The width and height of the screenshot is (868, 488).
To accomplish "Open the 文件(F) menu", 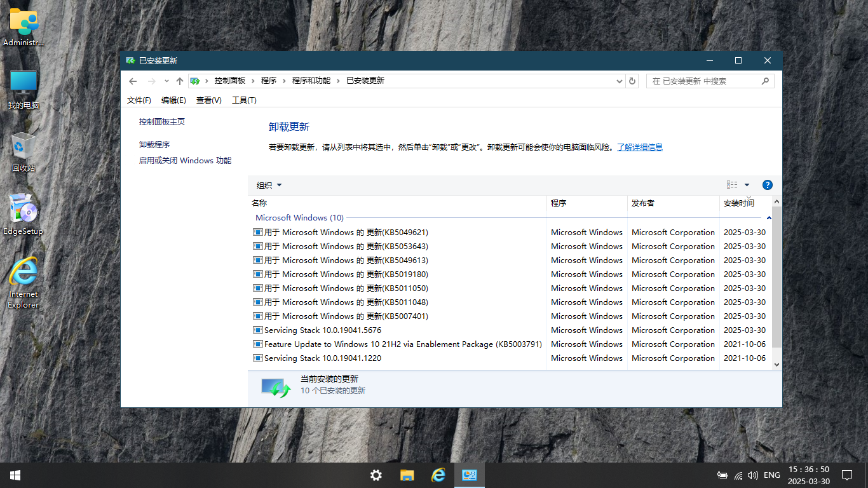I will (x=139, y=100).
